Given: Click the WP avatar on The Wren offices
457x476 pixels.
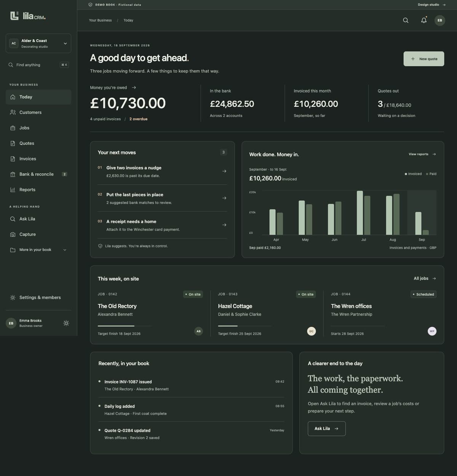Looking at the screenshot, I should click(x=432, y=331).
